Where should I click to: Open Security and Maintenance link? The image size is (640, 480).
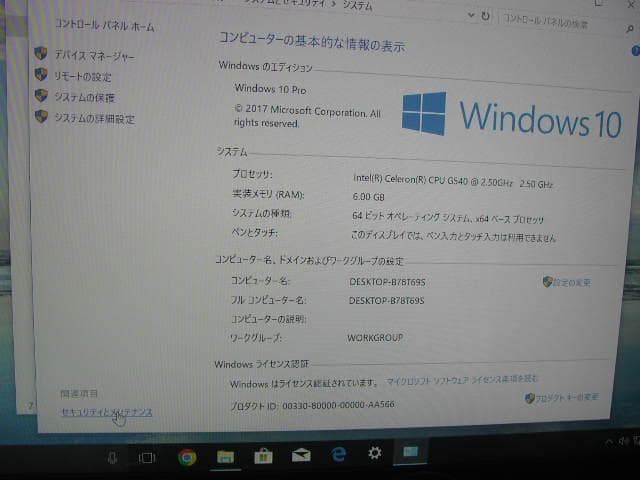107,412
